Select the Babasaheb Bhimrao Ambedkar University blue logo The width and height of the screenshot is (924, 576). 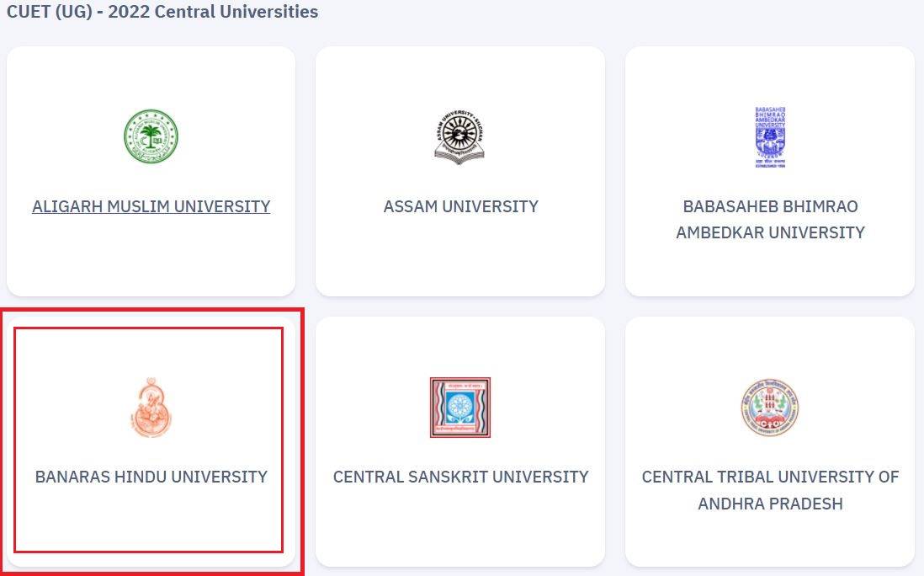(770, 136)
